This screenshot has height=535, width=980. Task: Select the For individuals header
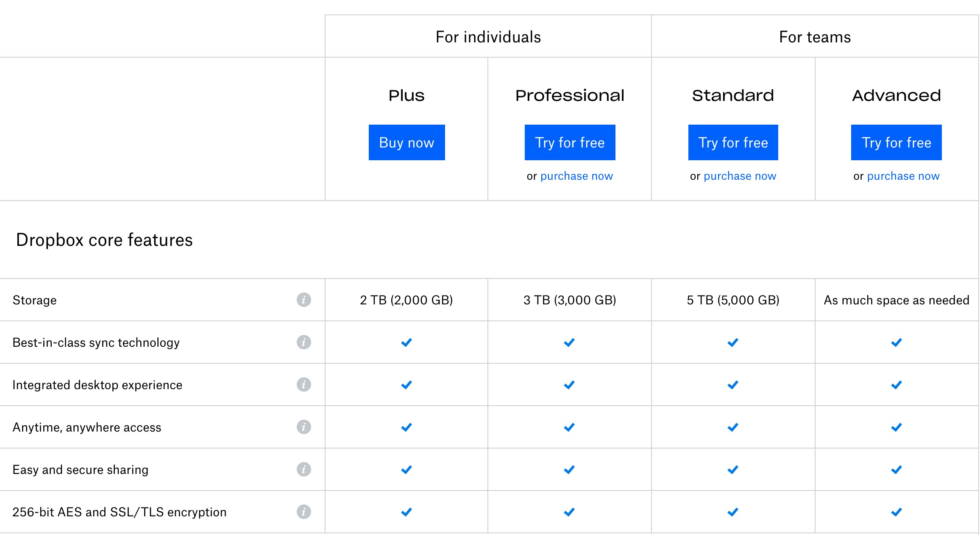point(488,37)
